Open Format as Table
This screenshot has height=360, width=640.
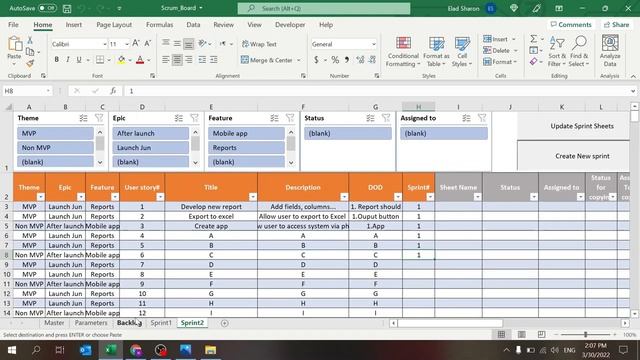pos(436,52)
